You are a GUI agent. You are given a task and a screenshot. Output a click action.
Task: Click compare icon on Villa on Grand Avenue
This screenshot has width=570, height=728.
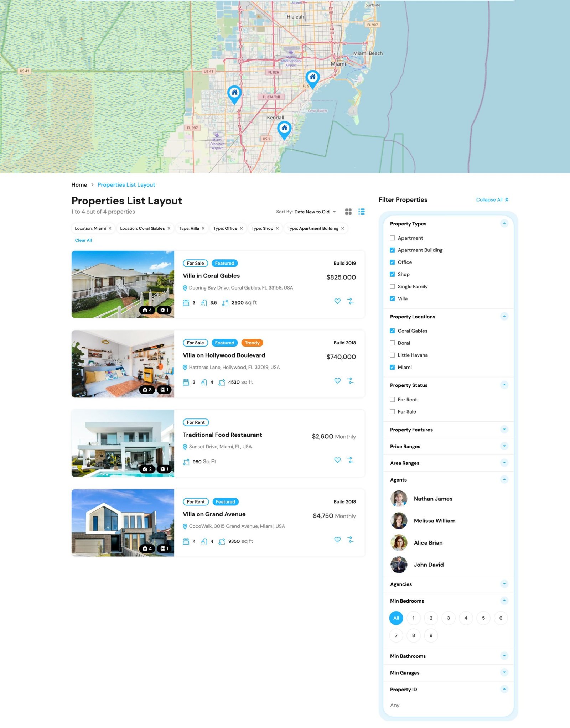351,540
